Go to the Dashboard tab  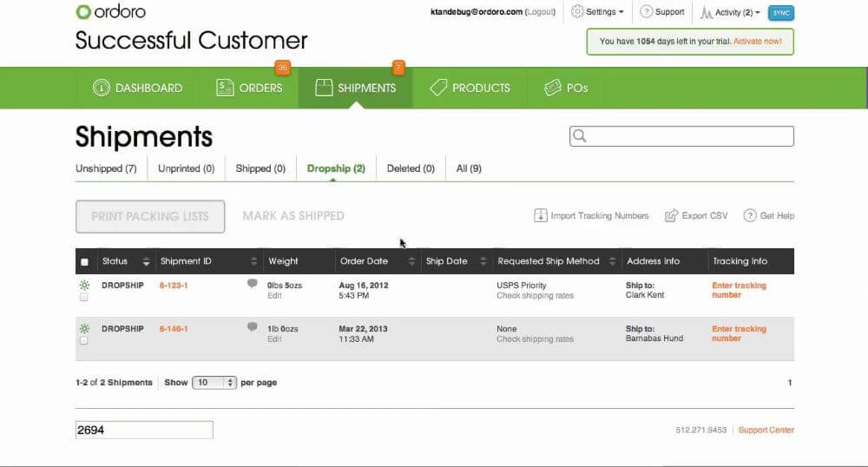click(137, 88)
